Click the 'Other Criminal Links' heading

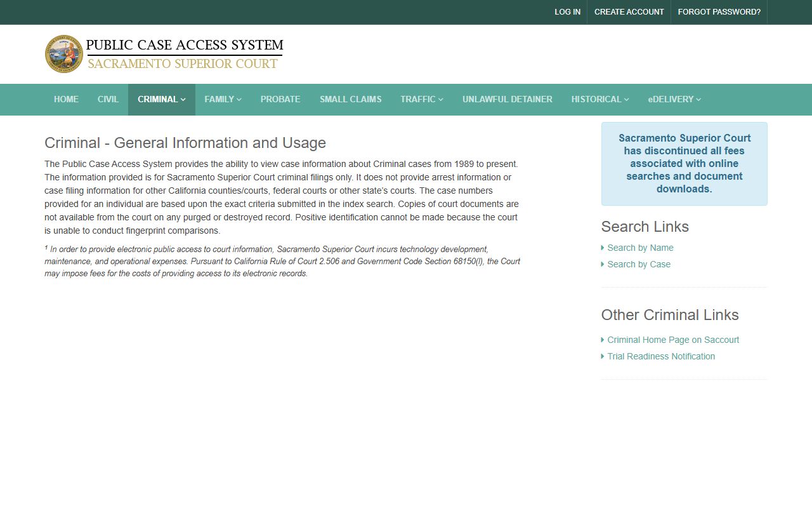pyautogui.click(x=670, y=315)
